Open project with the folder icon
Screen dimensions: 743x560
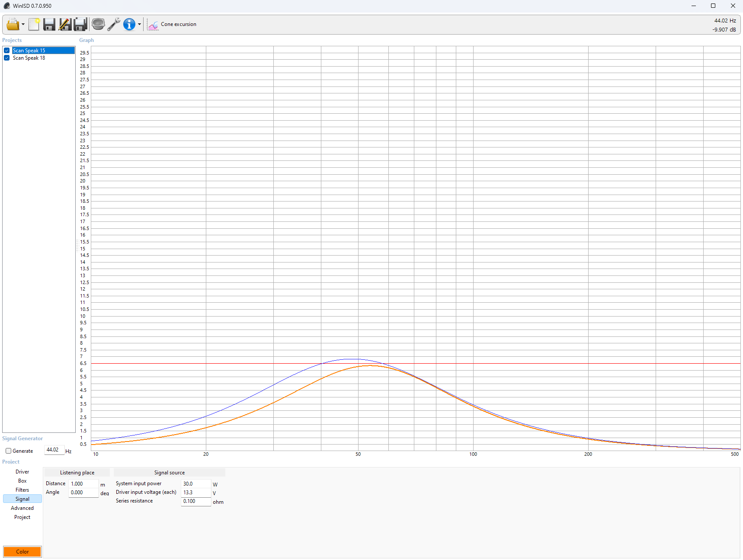[13, 24]
